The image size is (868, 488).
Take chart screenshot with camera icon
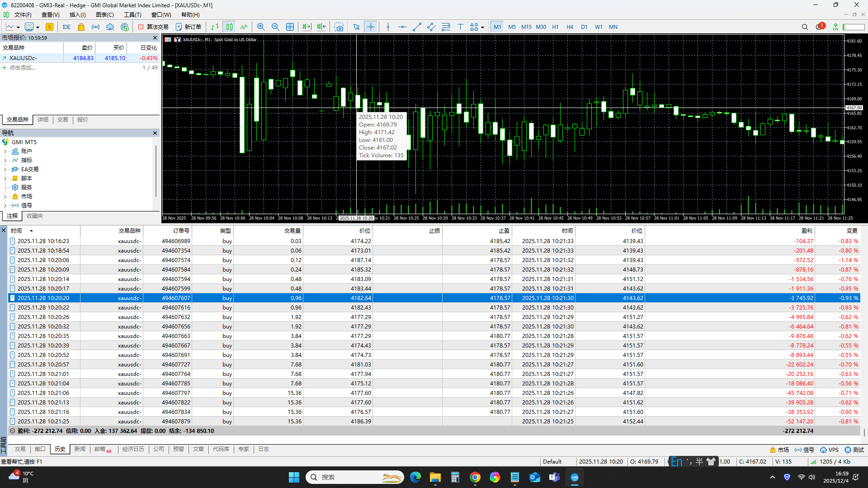coord(339,27)
